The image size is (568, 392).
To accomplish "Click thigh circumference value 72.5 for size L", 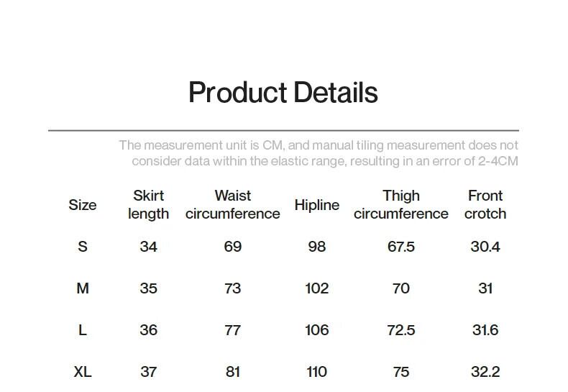I will (401, 330).
